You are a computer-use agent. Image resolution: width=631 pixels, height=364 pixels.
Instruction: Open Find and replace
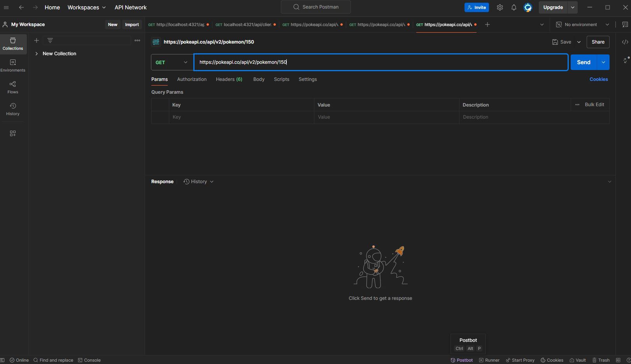[x=53, y=360]
